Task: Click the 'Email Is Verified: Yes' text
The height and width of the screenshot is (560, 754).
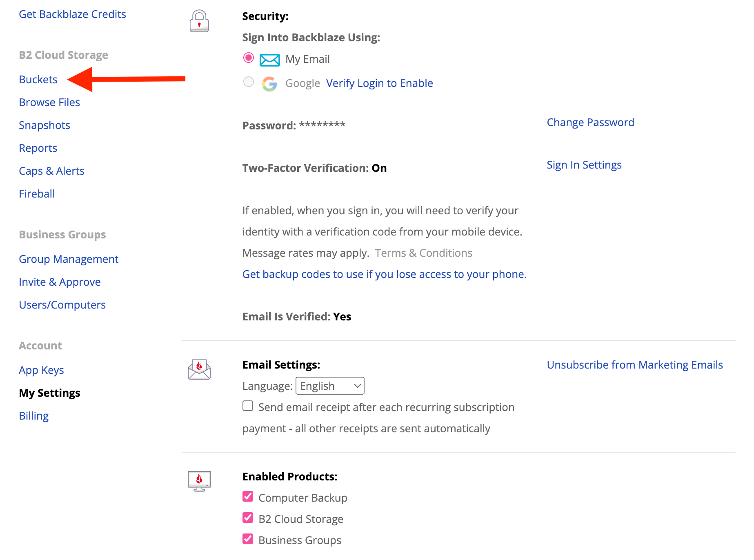Action: pos(296,317)
